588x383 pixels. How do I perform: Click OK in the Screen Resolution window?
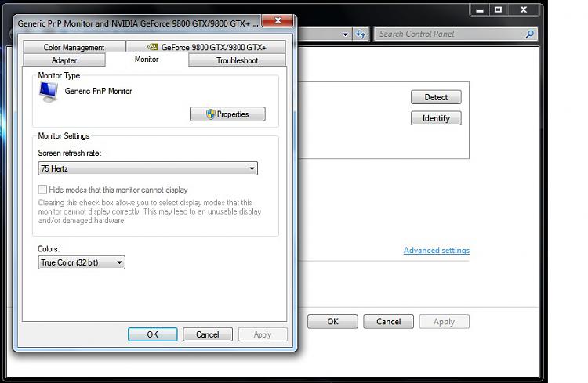(332, 322)
